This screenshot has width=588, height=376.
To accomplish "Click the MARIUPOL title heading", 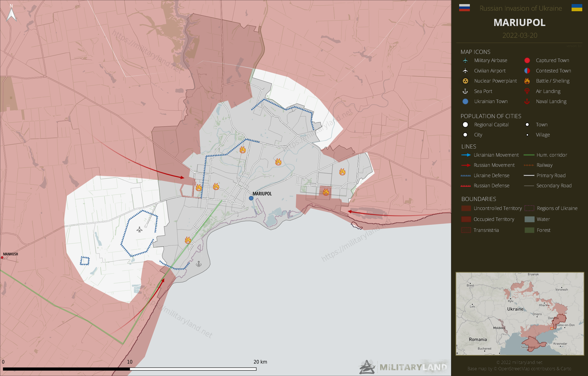I will pos(519,22).
